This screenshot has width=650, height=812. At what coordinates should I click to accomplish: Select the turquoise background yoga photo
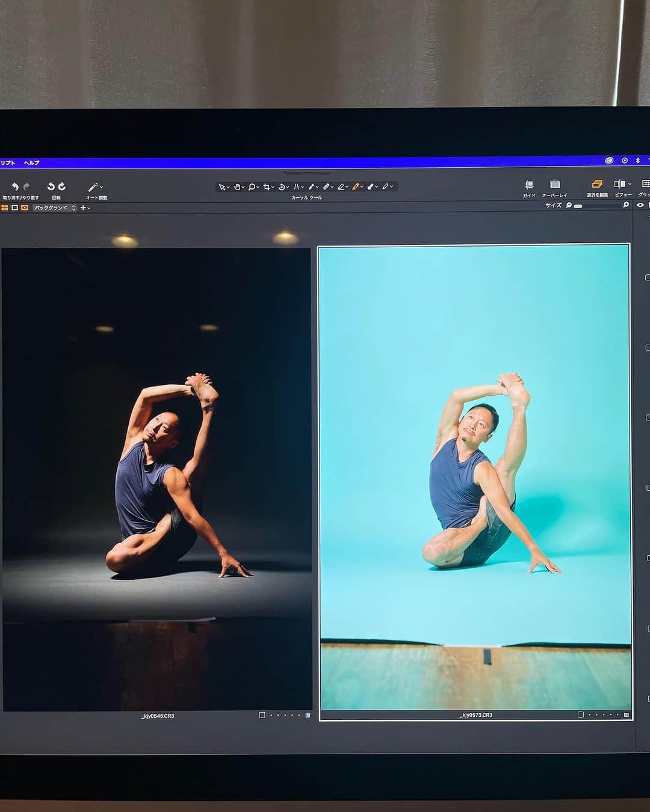tap(475, 478)
